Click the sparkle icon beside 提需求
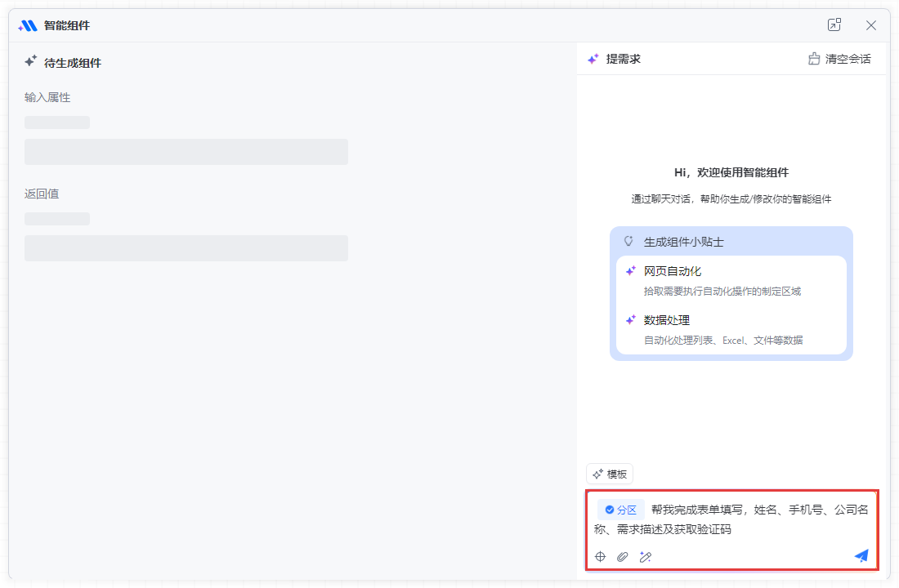This screenshot has width=899, height=588. (593, 59)
